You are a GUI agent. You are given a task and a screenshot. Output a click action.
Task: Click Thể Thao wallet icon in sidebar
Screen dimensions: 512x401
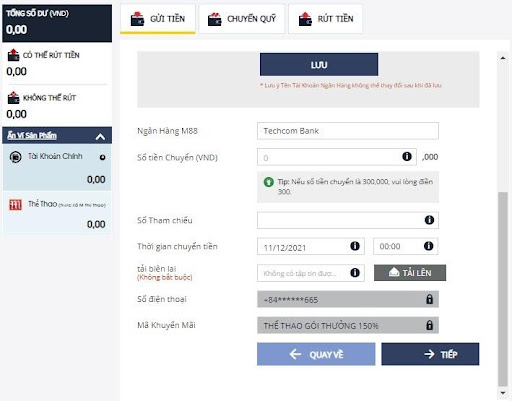point(15,204)
